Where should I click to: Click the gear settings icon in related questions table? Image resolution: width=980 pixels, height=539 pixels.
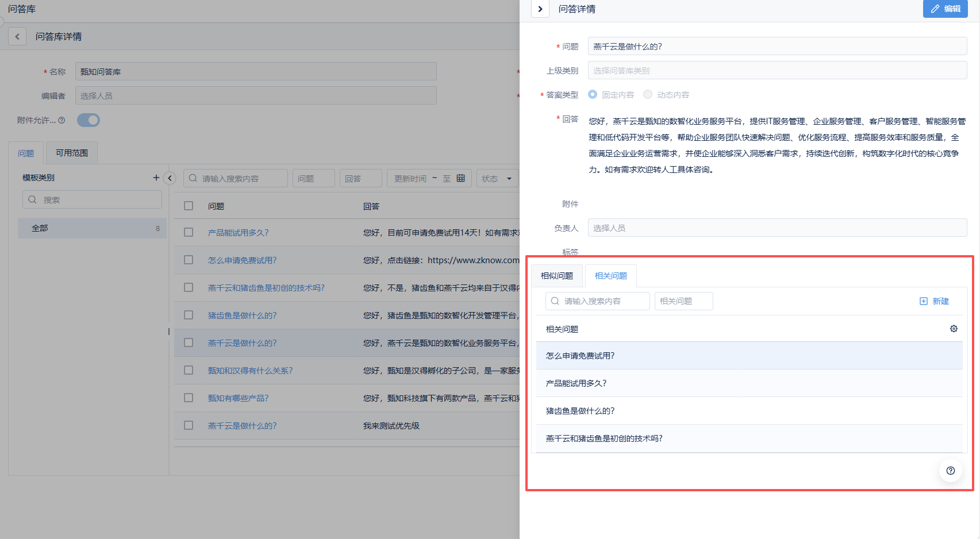click(x=954, y=329)
